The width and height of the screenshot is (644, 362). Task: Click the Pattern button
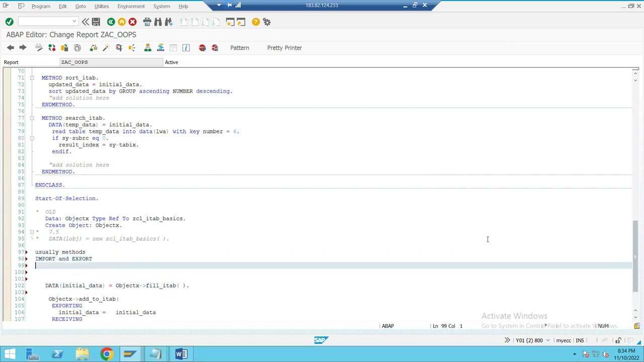point(239,48)
